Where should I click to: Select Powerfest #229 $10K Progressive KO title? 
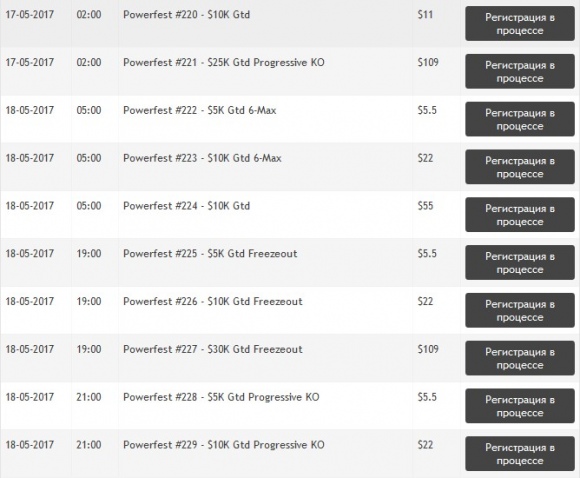[224, 444]
